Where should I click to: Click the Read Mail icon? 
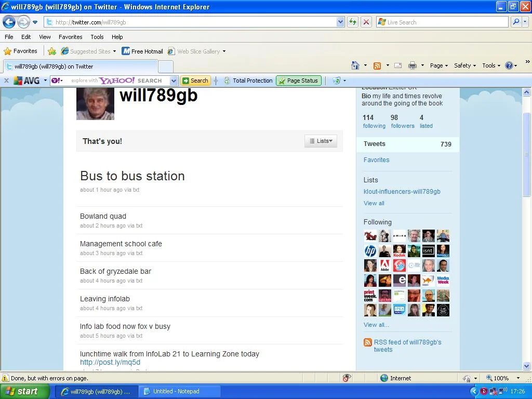click(x=398, y=65)
